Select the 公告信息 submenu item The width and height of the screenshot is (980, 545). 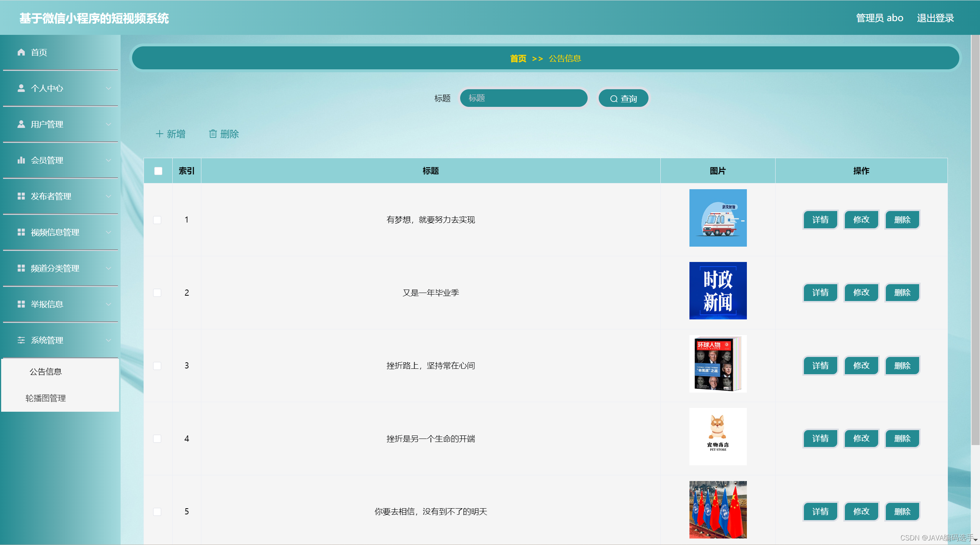[46, 372]
